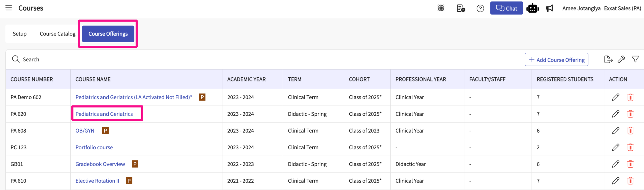Click the export icon above the table
Viewport: 644px width, 190px height.
tap(608, 59)
